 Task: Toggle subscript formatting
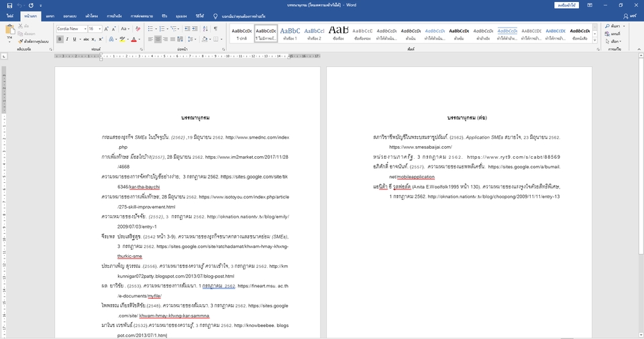[x=93, y=40]
